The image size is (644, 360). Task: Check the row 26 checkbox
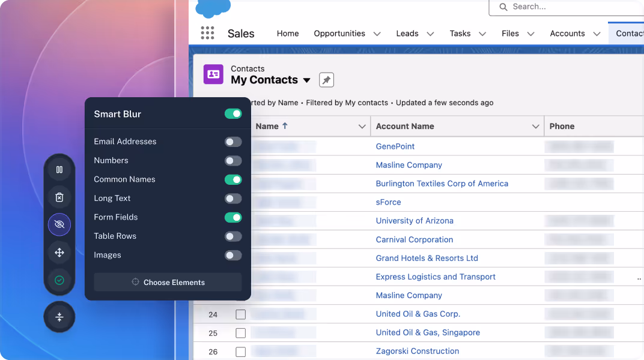click(241, 352)
